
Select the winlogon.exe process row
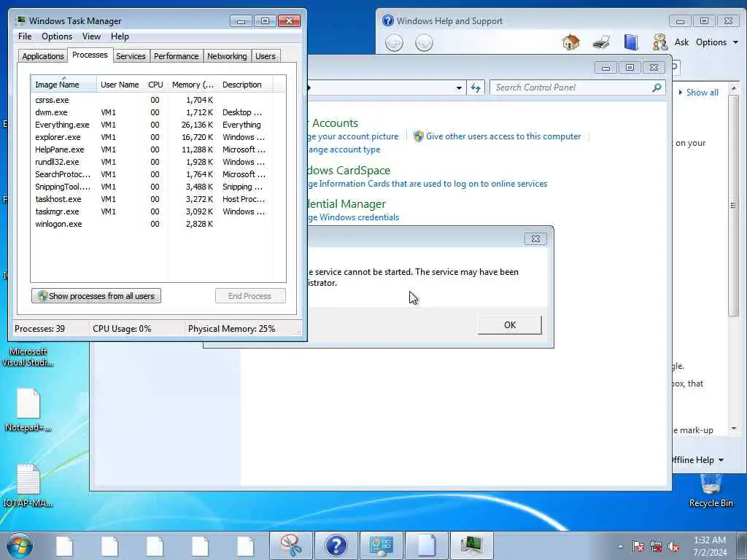point(152,224)
